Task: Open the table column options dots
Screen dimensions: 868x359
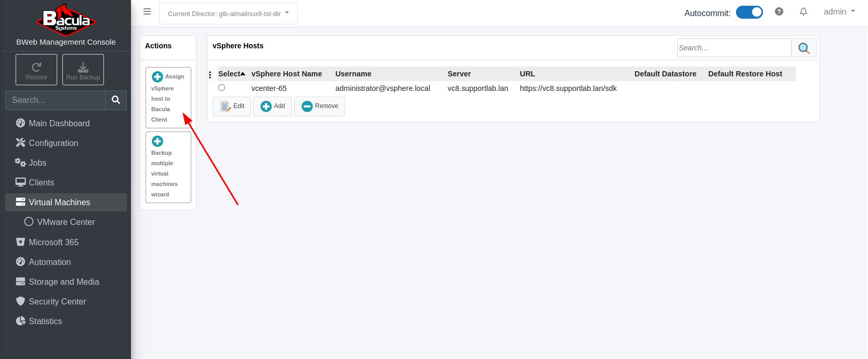Action: 210,75
